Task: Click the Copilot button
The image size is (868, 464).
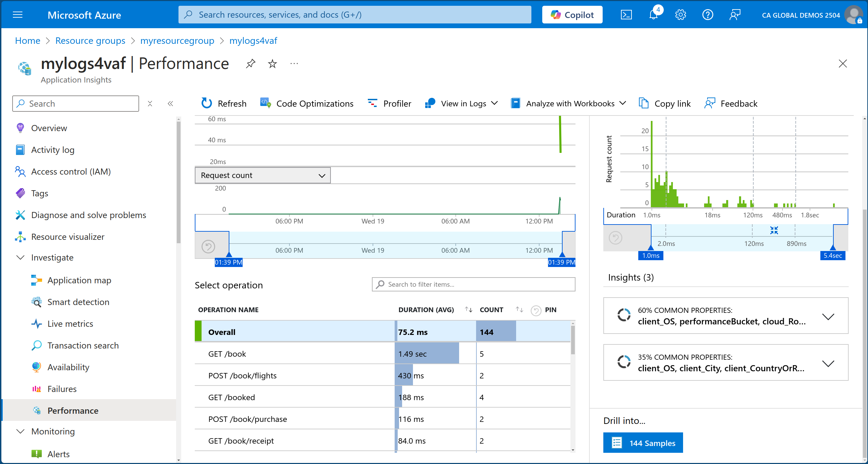Action: [572, 15]
